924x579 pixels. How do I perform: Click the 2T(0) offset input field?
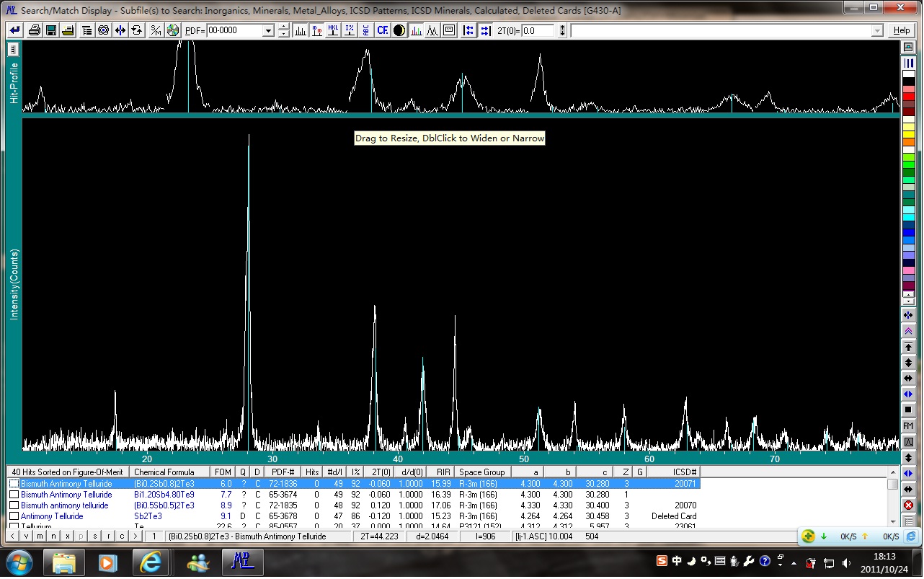click(538, 30)
